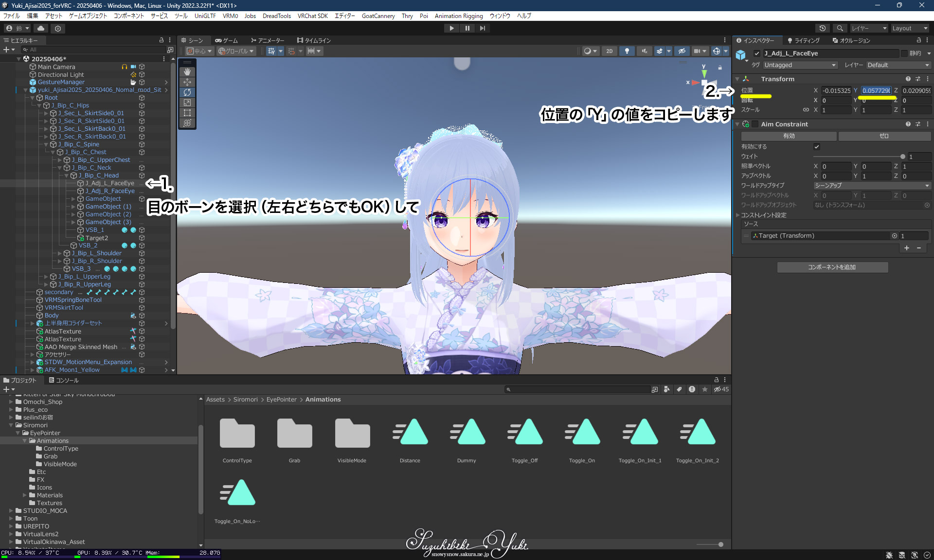
Task: Switch to the ライティング tab
Action: pos(803,40)
